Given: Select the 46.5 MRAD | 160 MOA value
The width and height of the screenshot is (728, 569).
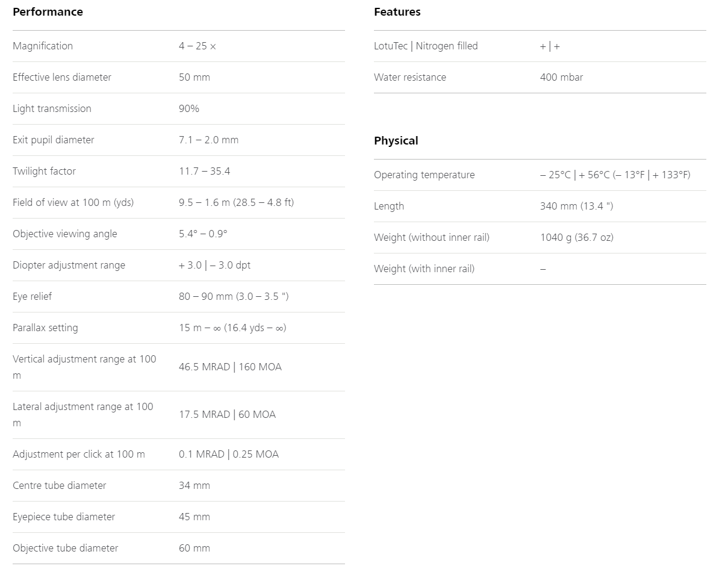Looking at the screenshot, I should (x=230, y=367).
